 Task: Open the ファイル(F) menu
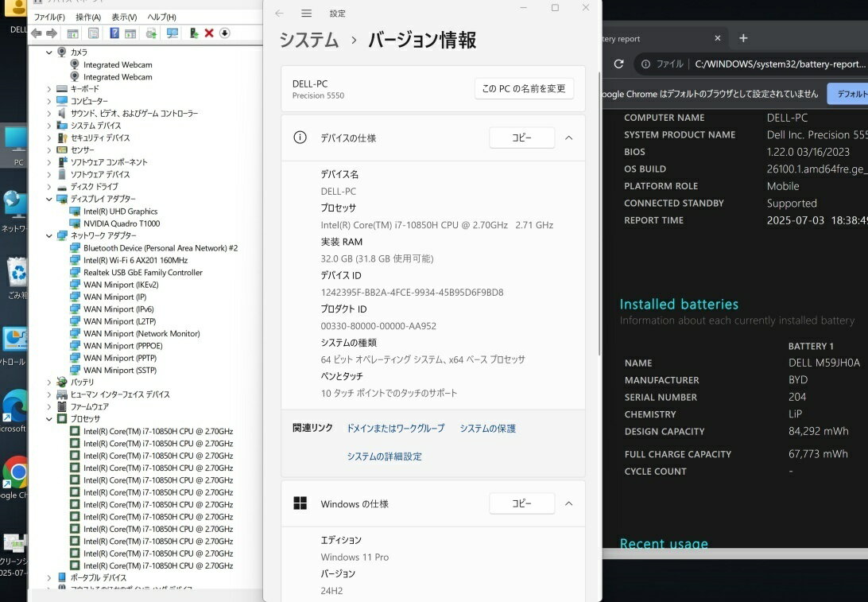[x=49, y=17]
